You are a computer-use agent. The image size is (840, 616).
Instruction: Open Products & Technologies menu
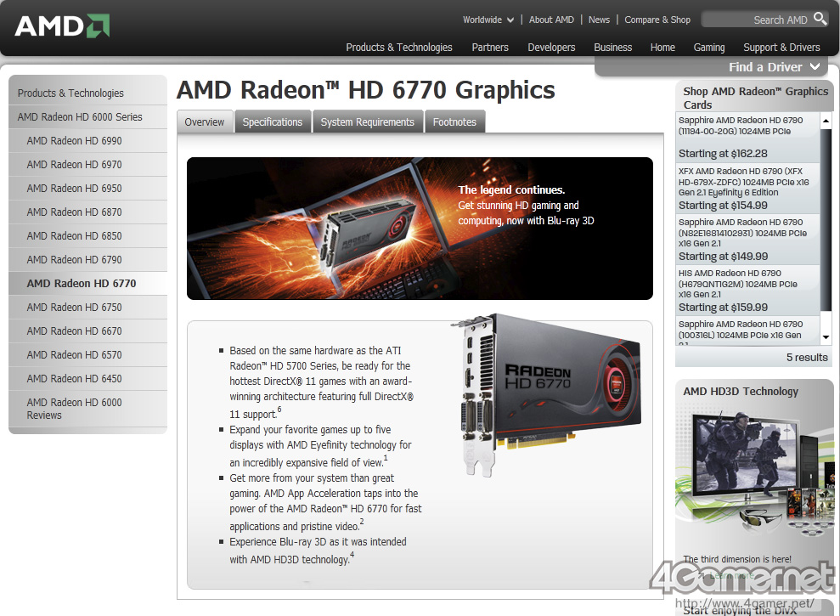click(x=398, y=48)
